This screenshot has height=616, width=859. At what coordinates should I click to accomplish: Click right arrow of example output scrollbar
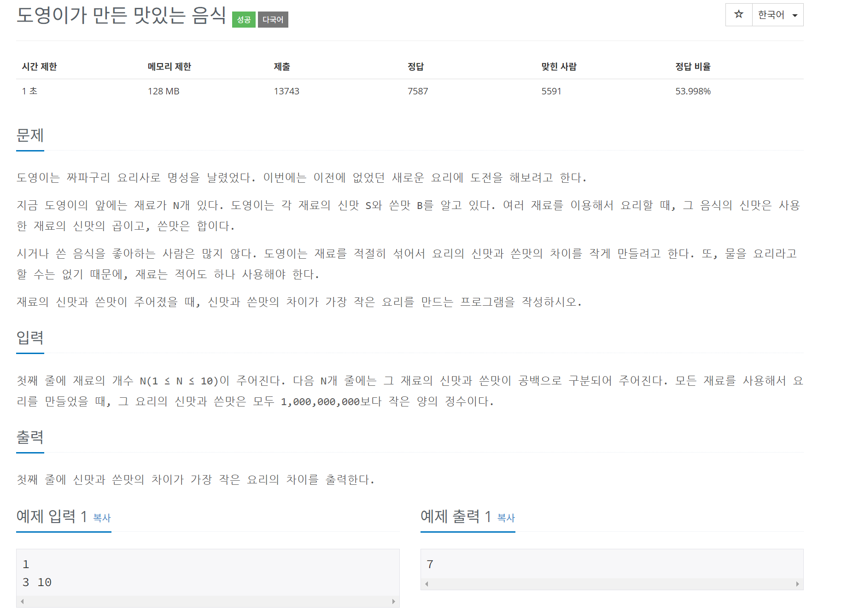point(798,584)
